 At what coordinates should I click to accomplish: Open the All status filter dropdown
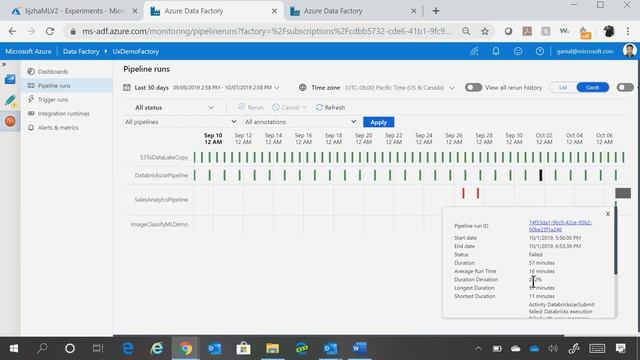point(175,107)
